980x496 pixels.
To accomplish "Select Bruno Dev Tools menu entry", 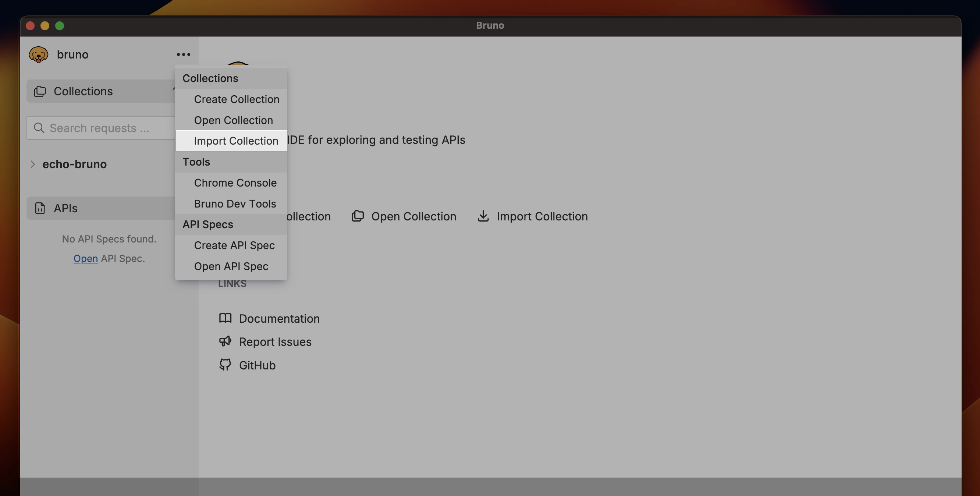I will pos(235,203).
